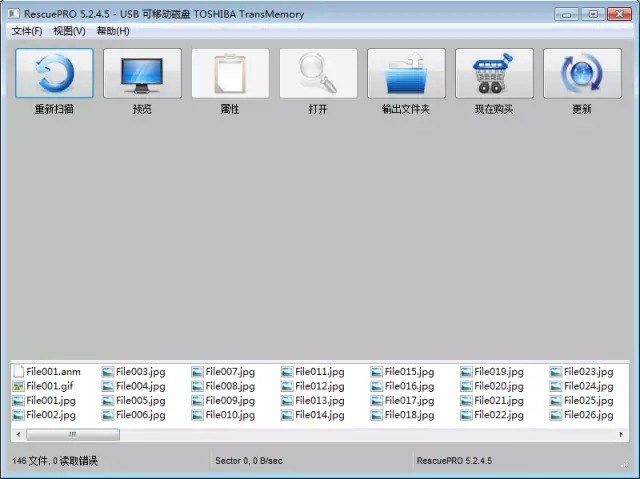The height and width of the screenshot is (479, 640).
Task: Click the scrollbar right arrow
Action: click(x=623, y=435)
